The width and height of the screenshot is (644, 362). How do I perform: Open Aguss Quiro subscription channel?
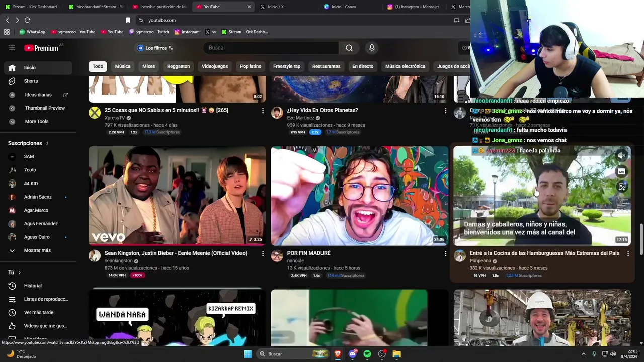coord(38,237)
